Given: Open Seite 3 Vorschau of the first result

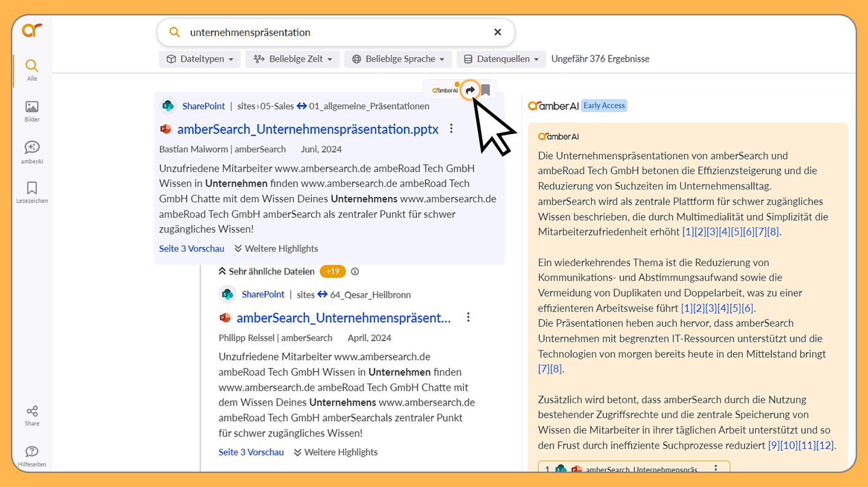Looking at the screenshot, I should pos(191,249).
